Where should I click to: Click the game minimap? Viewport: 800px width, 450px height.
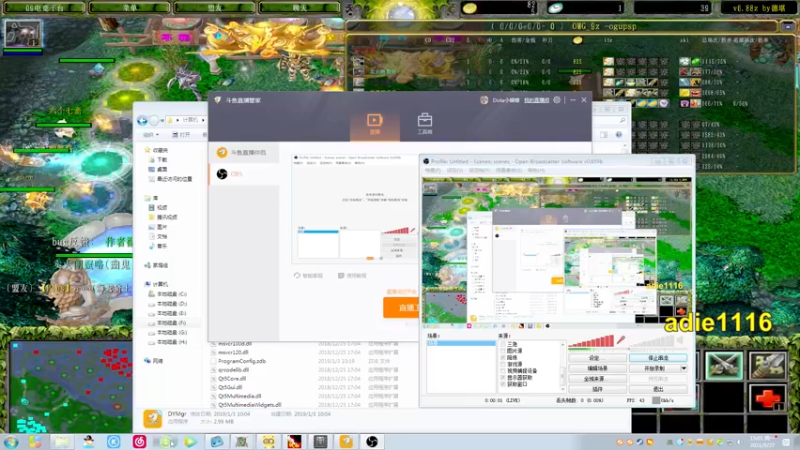click(x=71, y=387)
